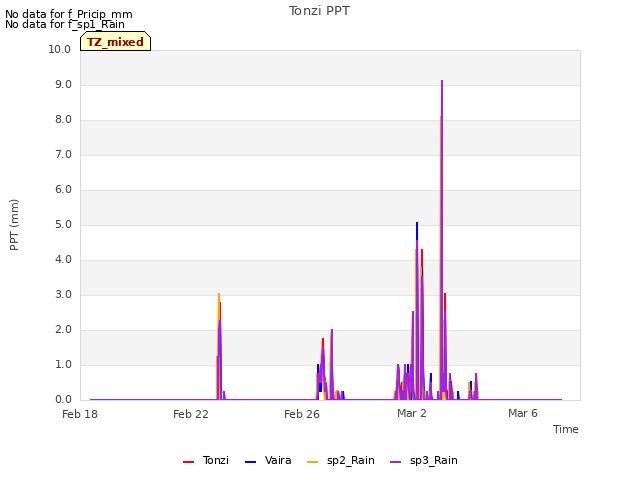Viewport: 640px width, 480px height.
Task: Click the purple 2 mm spike after Feb 26
Action: click(x=332, y=331)
